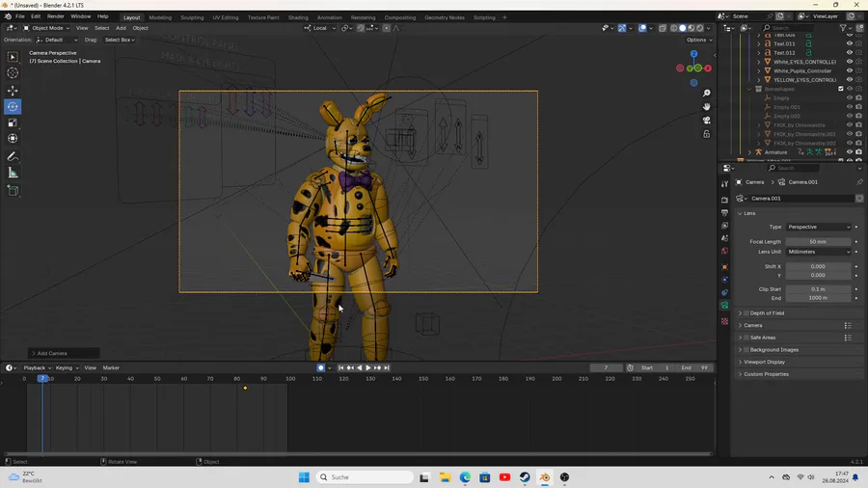Select the Move tool in toolbar
This screenshot has height=488, width=868.
point(13,90)
